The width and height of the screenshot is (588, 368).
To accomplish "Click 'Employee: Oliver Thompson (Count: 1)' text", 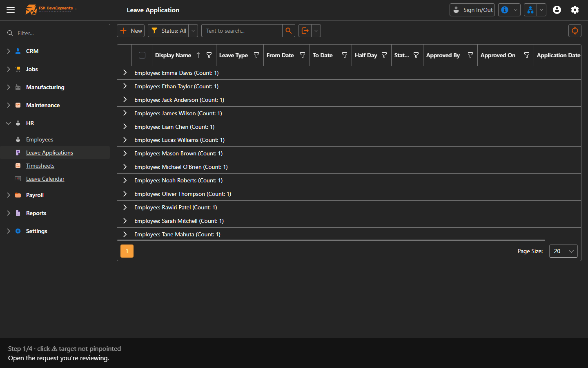I will [183, 194].
